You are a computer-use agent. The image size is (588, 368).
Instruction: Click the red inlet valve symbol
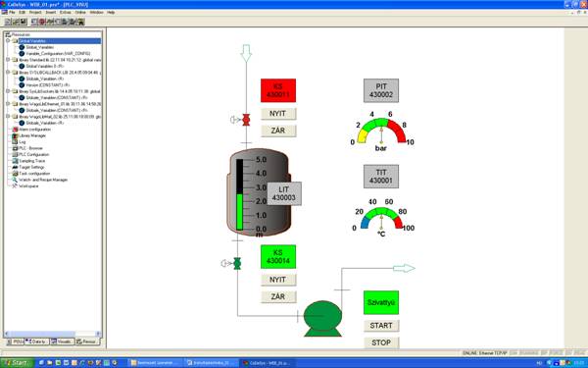(246, 120)
